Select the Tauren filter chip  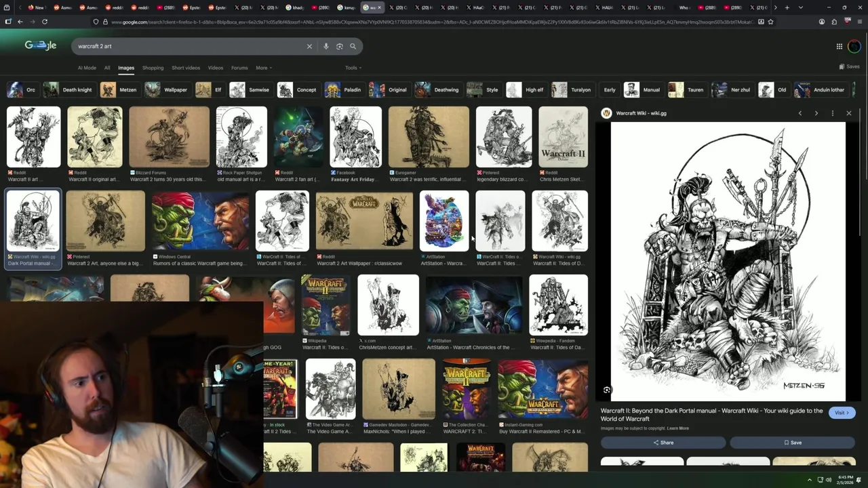point(687,89)
